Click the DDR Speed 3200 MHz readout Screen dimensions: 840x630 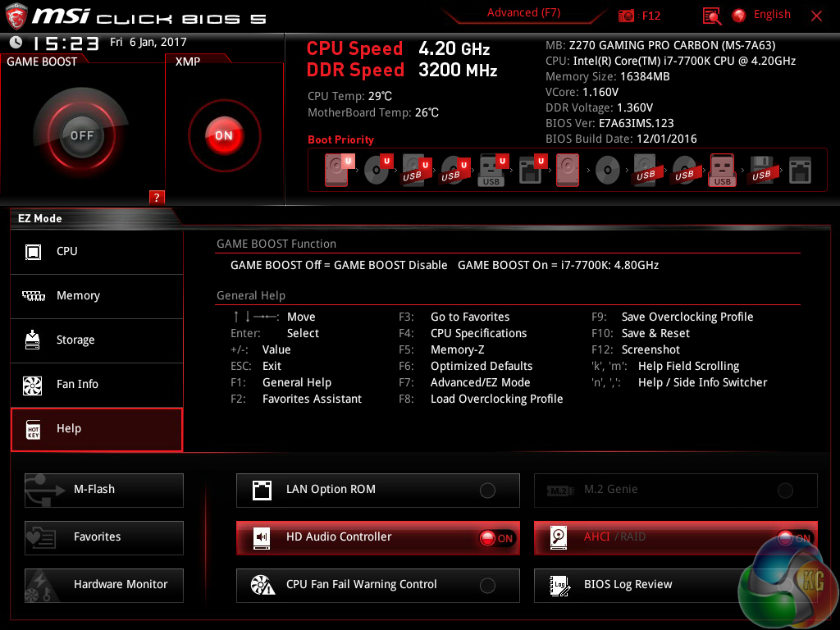(x=402, y=71)
